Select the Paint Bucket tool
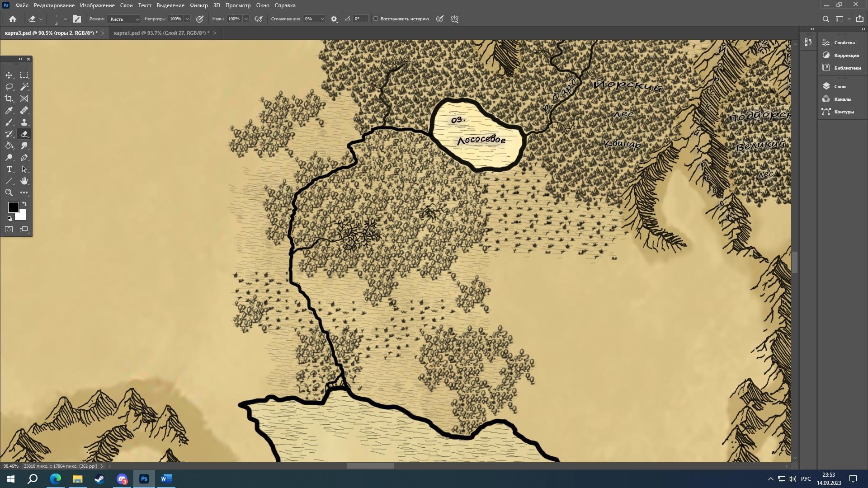 click(x=9, y=145)
